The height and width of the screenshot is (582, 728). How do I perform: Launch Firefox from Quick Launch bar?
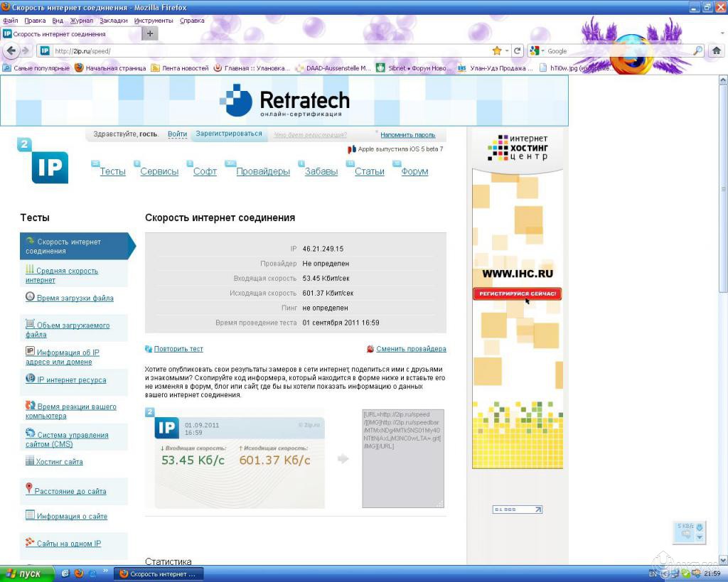(x=79, y=573)
